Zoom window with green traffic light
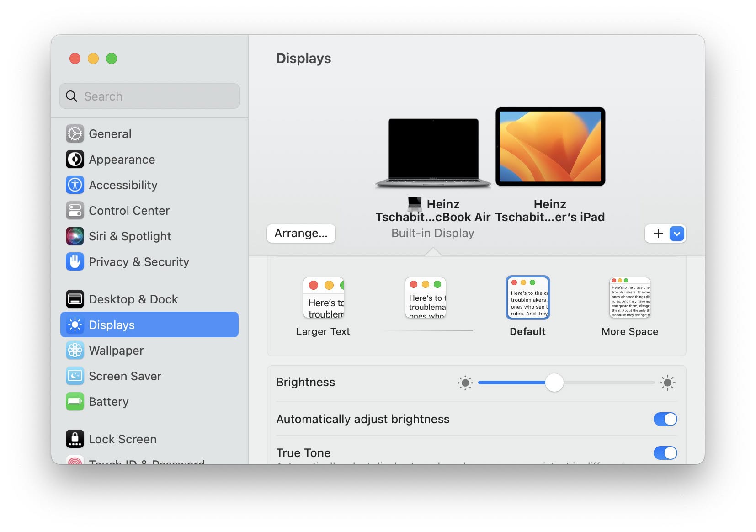This screenshot has width=756, height=532. pyautogui.click(x=112, y=59)
